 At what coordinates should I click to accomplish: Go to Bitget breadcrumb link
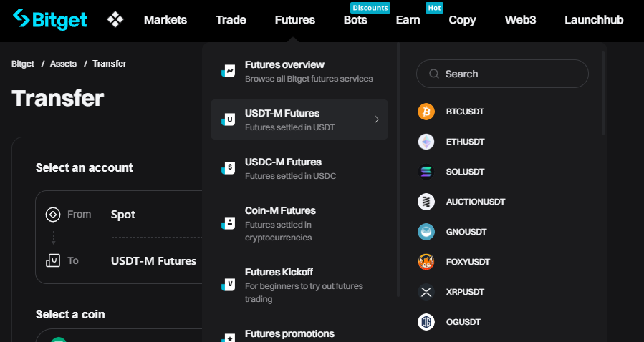point(23,64)
